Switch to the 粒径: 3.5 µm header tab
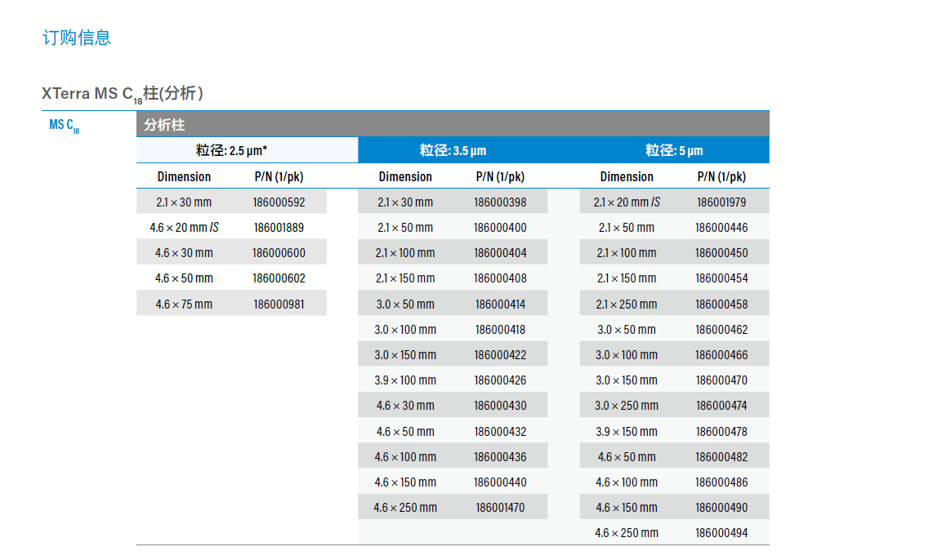 coord(453,150)
